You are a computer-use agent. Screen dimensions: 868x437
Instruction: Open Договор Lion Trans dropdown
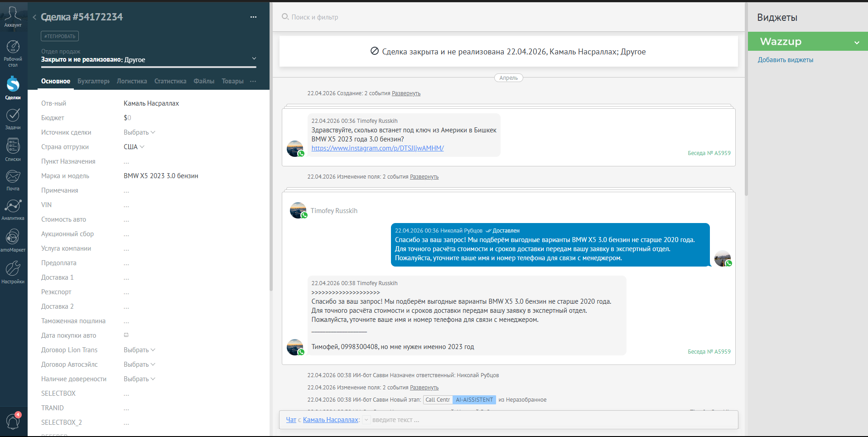point(139,350)
